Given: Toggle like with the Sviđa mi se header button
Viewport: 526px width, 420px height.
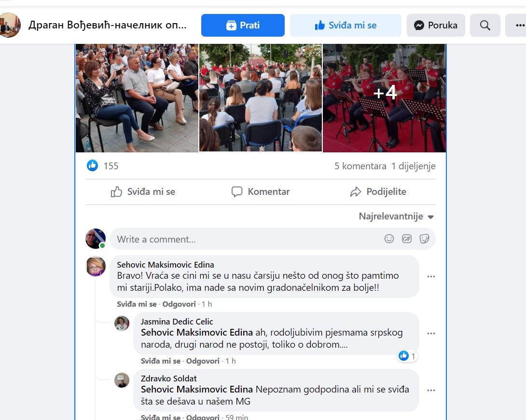Looking at the screenshot, I should [346, 26].
